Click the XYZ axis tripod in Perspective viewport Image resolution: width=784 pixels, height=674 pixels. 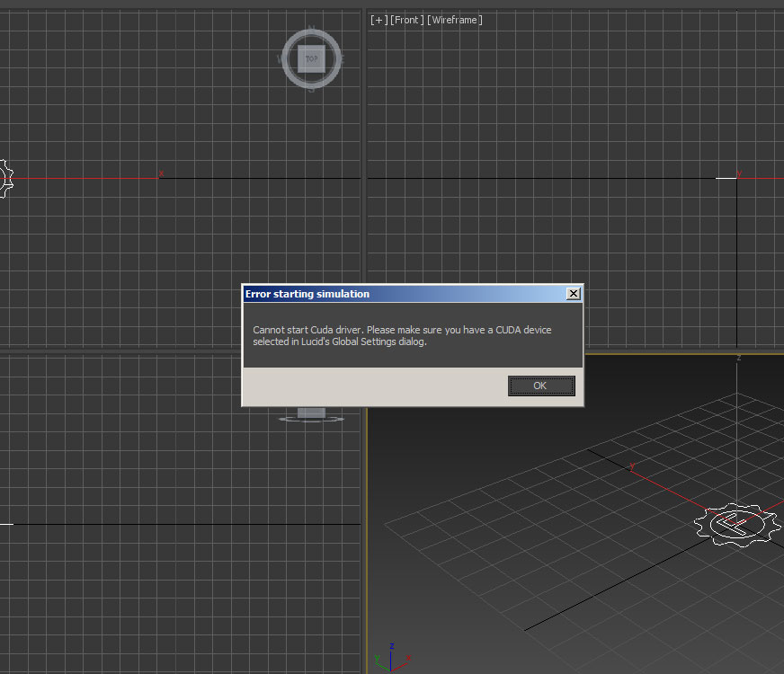point(393,658)
